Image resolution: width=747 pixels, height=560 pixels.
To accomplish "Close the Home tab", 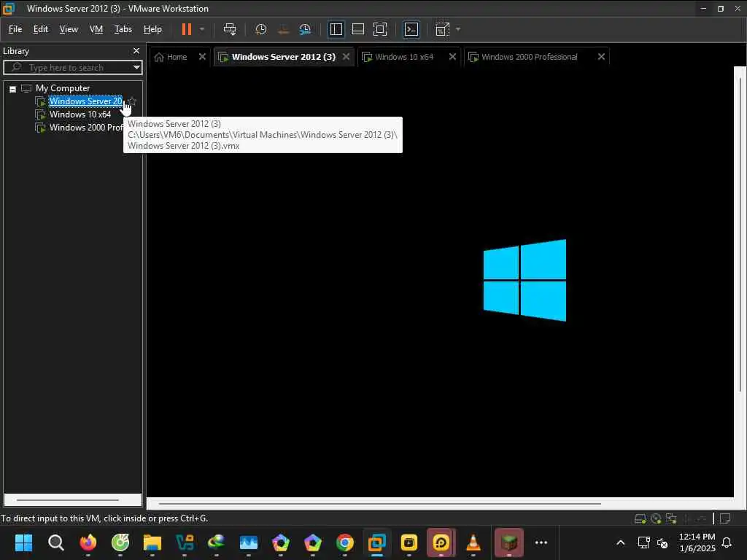I will pyautogui.click(x=203, y=57).
